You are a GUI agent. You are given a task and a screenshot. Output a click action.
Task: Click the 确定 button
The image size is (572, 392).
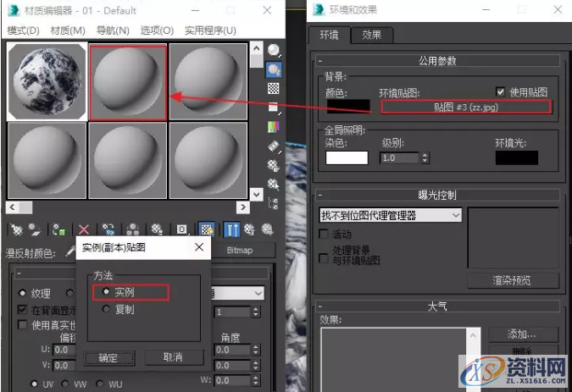(108, 358)
